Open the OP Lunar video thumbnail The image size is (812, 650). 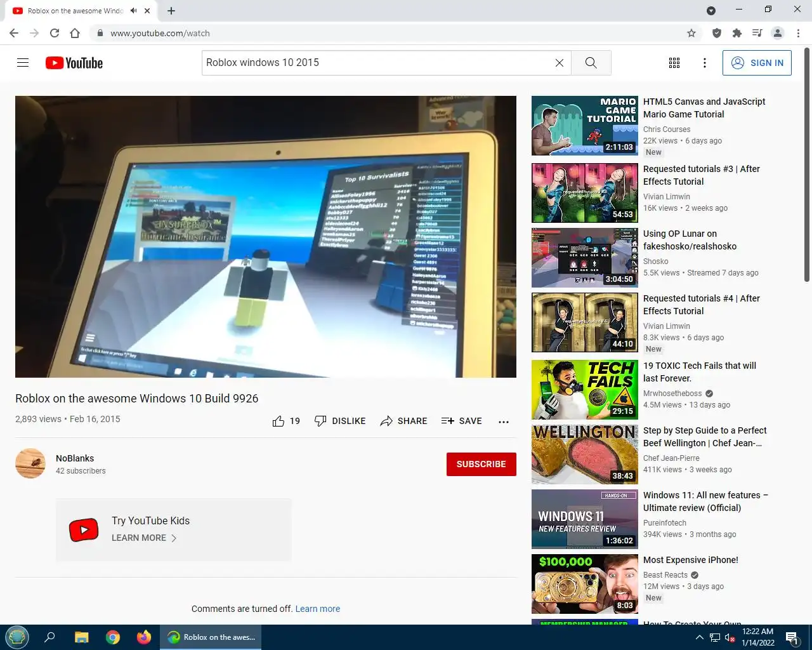coord(585,258)
